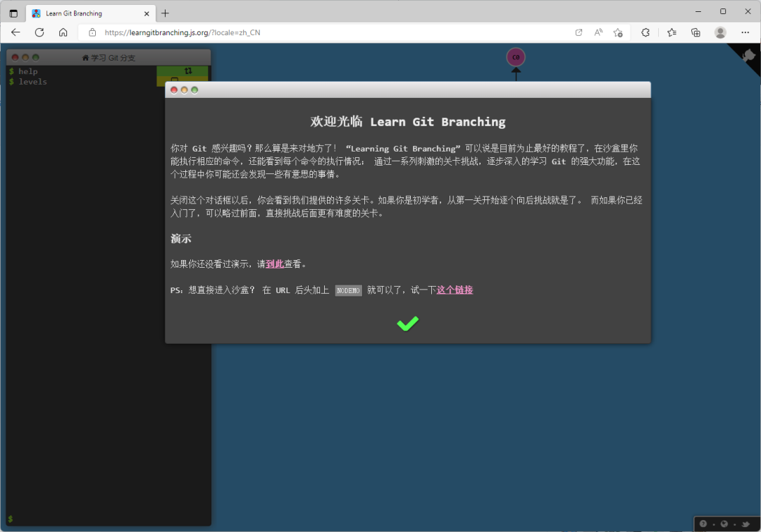Click the C0 commit node
761x532 pixels.
tap(516, 57)
